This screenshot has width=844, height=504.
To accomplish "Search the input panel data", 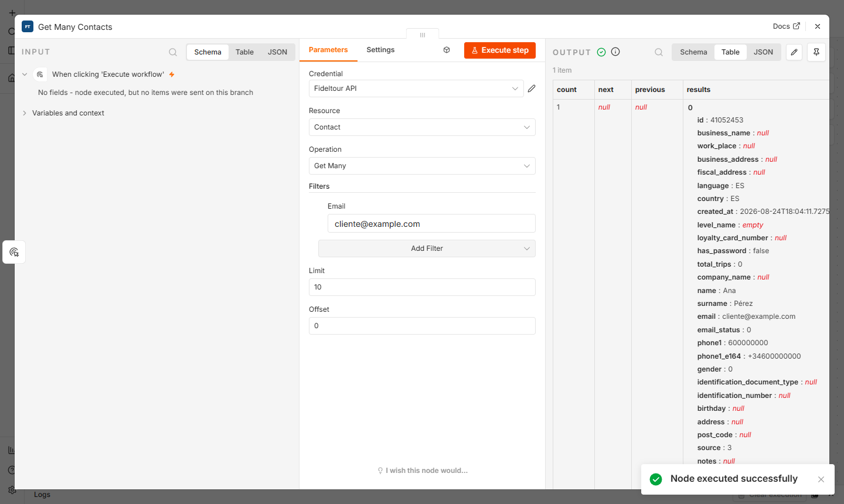I will coord(173,52).
